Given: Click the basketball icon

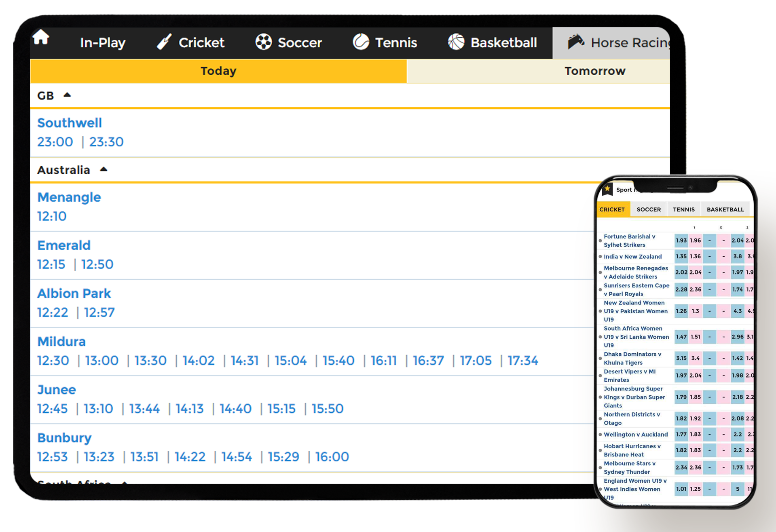Looking at the screenshot, I should click(456, 42).
